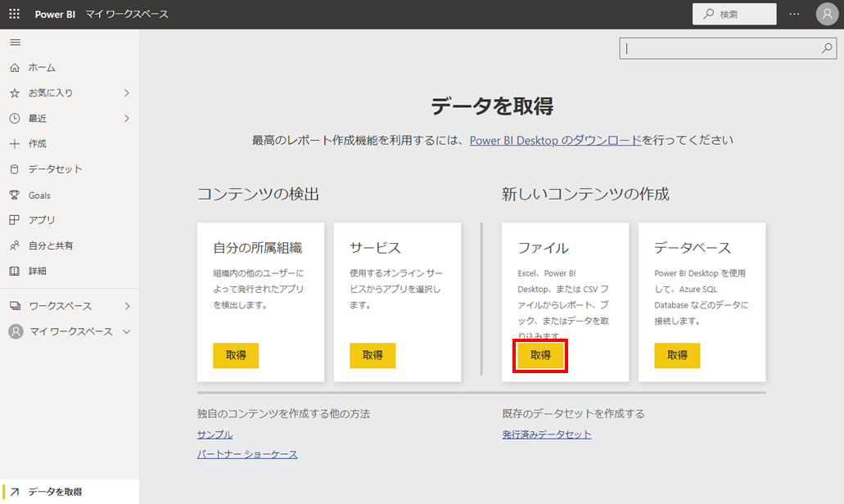Viewport: 844px width, 504px height.
Task: Collapse the navigation pane hamburger icon
Action: click(14, 43)
